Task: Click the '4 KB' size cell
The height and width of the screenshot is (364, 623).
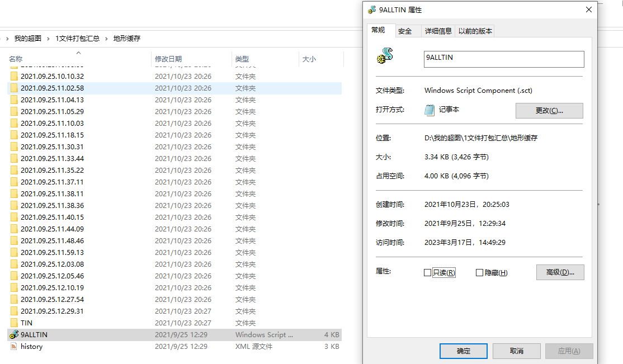Action: click(332, 334)
